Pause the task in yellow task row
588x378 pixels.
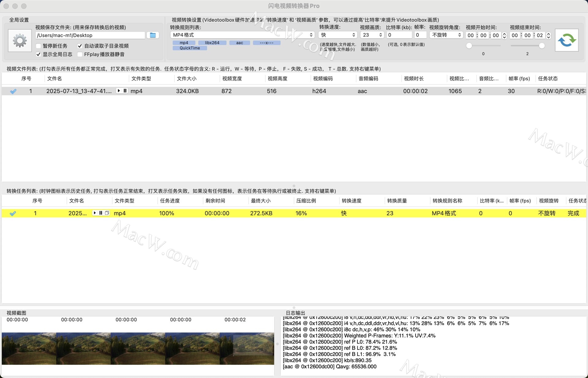[101, 213]
